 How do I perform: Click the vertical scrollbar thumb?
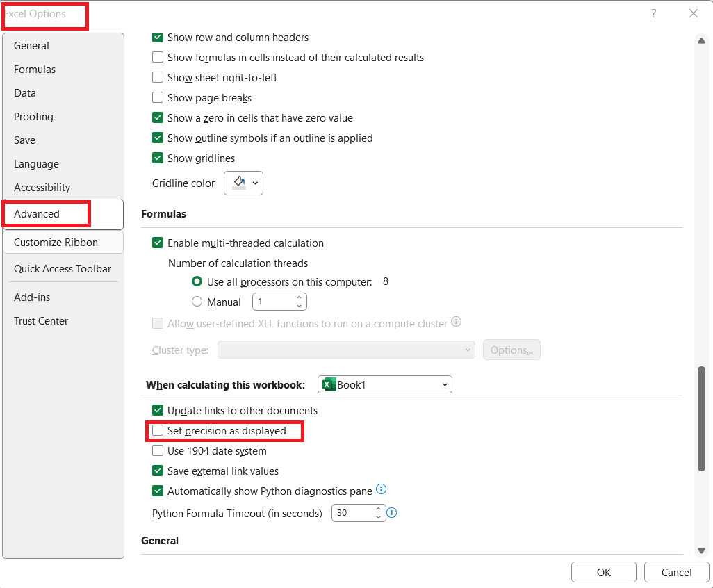[x=701, y=418]
